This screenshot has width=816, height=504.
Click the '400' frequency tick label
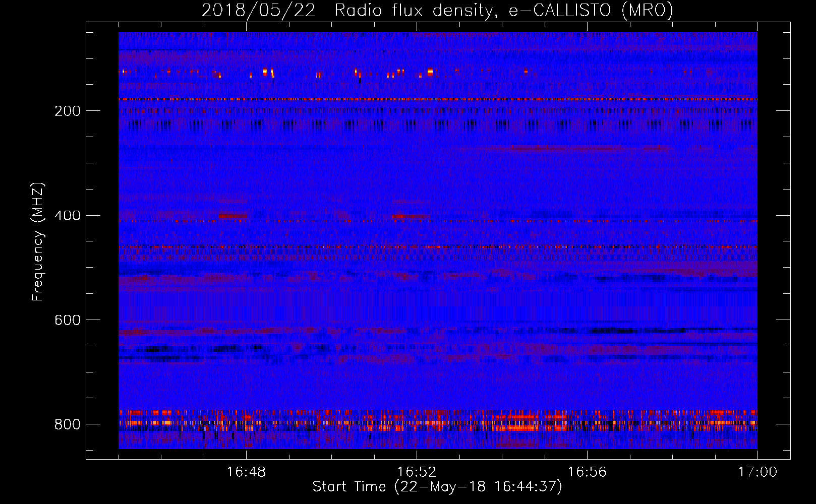pyautogui.click(x=68, y=216)
